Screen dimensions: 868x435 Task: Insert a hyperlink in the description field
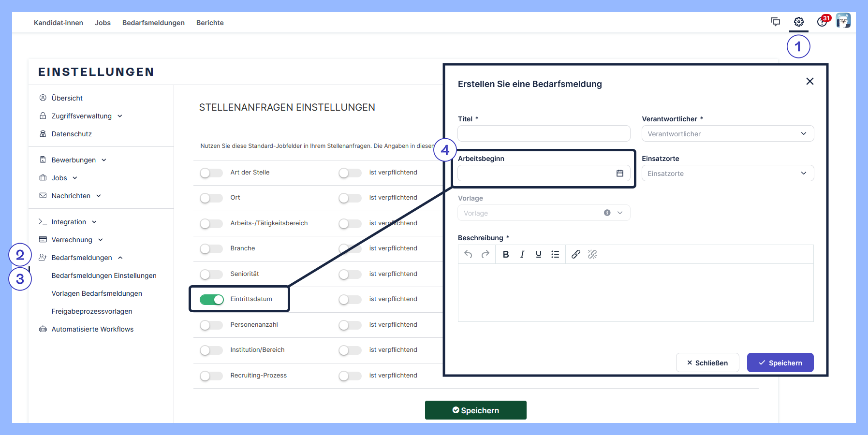tap(576, 254)
